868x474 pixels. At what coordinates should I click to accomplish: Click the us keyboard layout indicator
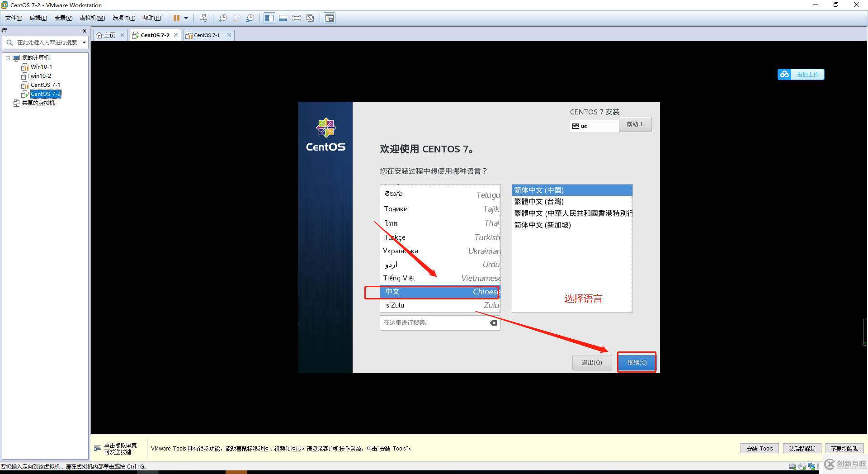coord(594,126)
